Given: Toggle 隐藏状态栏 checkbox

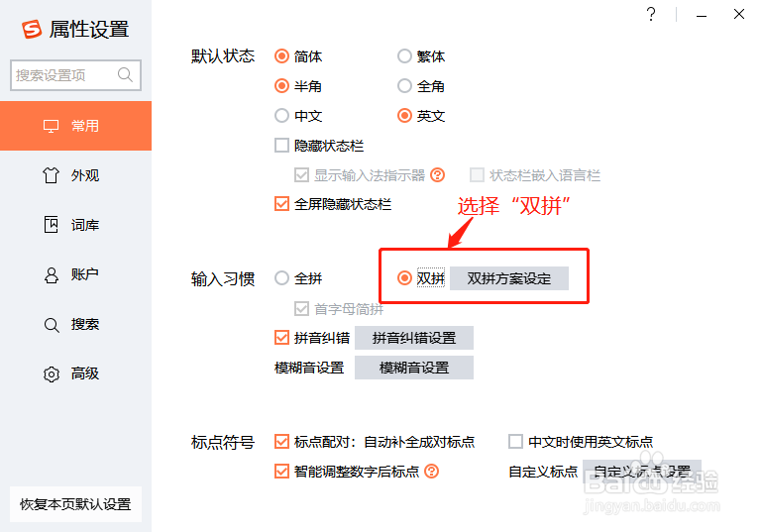Looking at the screenshot, I should [282, 145].
